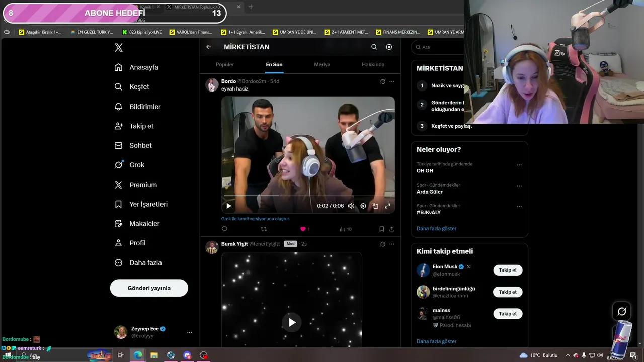
Task: Switch to the En Son tab
Action: [274, 64]
